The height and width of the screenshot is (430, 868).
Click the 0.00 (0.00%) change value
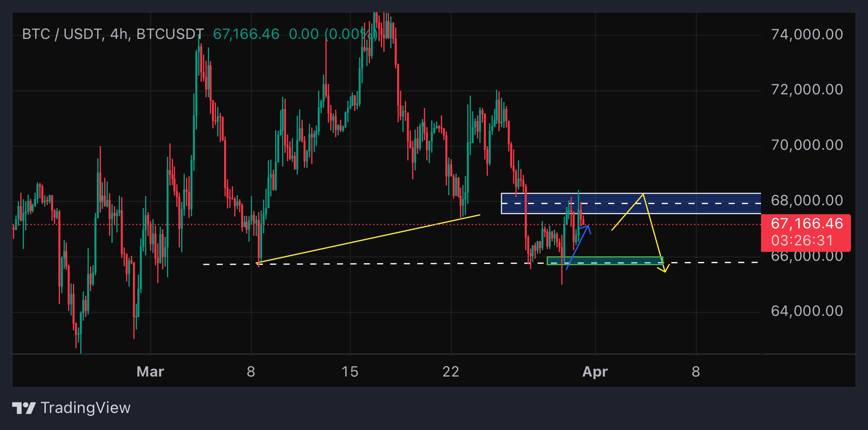(x=332, y=34)
